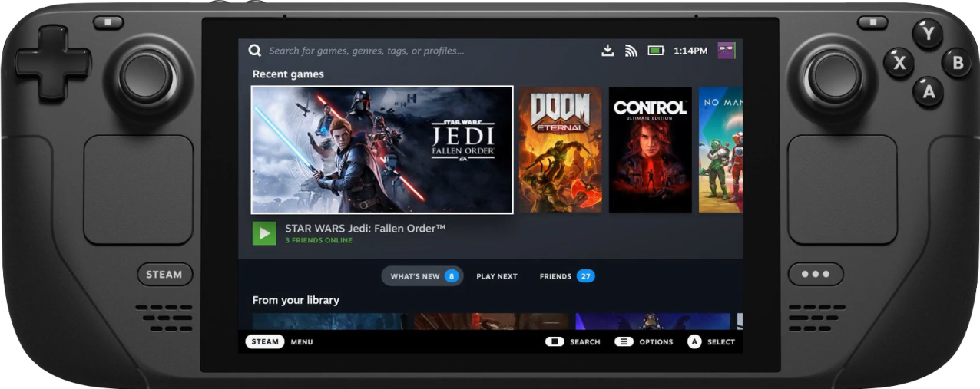
Task: Click the Search button glyph in footer
Action: pos(555,341)
